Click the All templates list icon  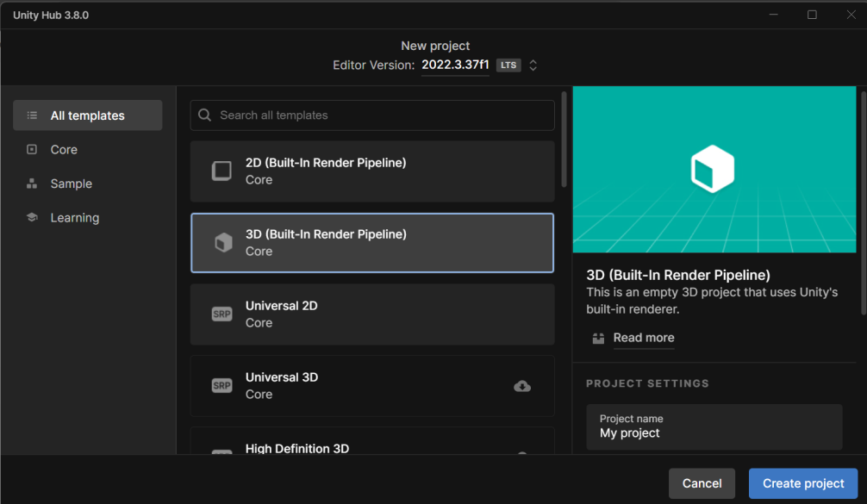pyautogui.click(x=32, y=115)
